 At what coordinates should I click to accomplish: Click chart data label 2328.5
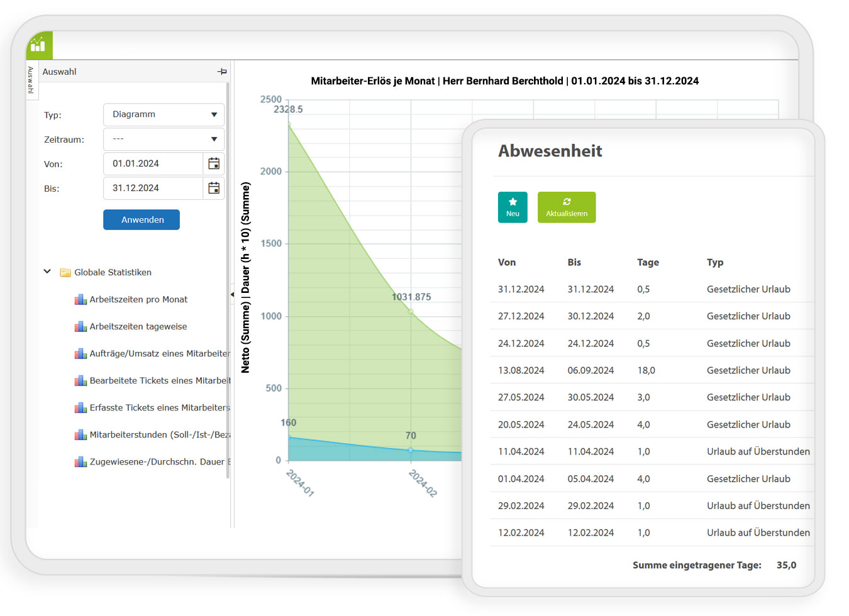288,109
